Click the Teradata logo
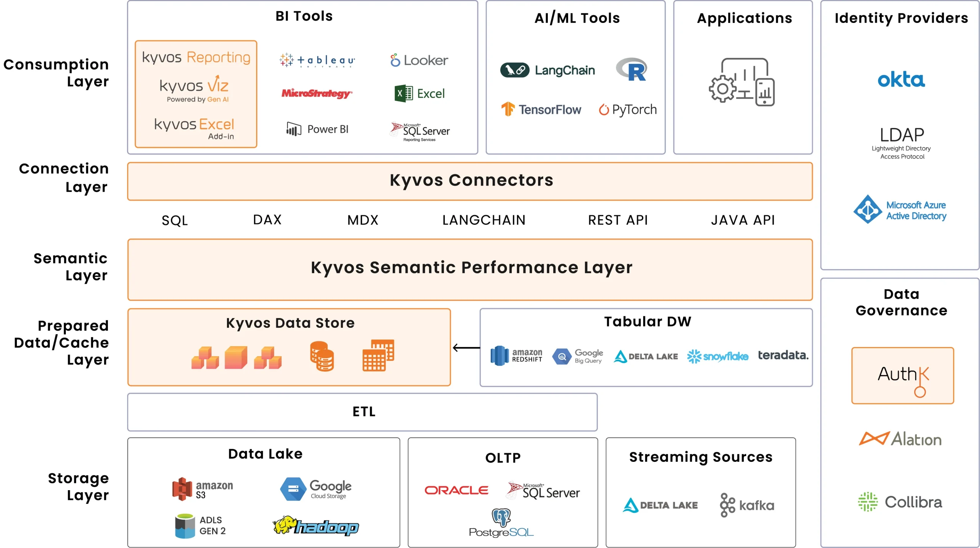Image resolution: width=980 pixels, height=548 pixels. [783, 355]
